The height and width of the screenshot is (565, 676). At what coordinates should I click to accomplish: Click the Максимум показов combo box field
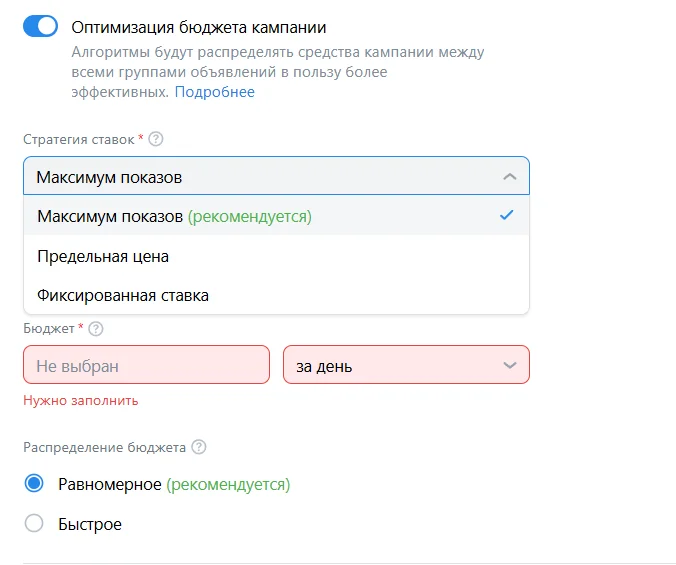point(260,177)
